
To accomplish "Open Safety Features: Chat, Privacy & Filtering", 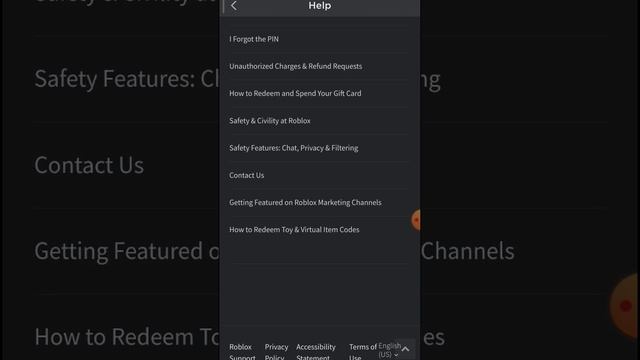I will coord(293,148).
